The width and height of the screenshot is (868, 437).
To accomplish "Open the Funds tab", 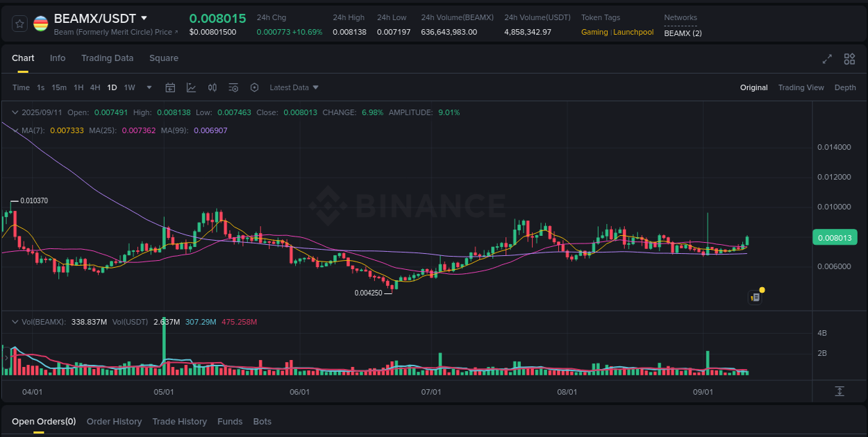I will 230,421.
